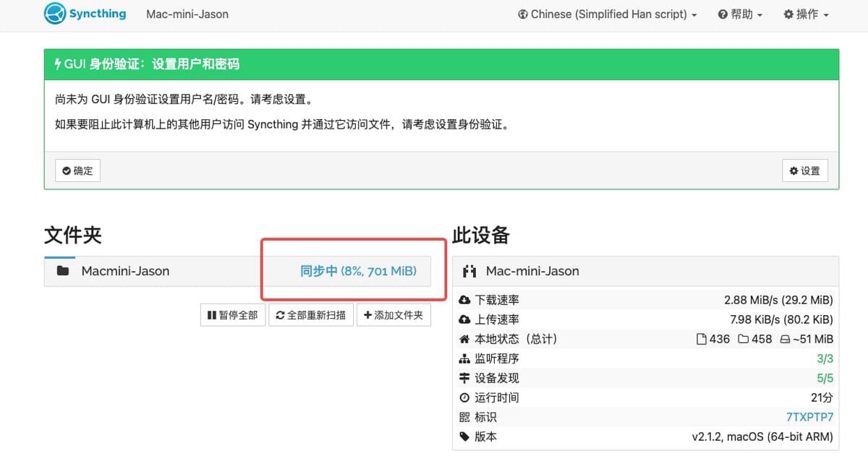The width and height of the screenshot is (868, 456).
Task: Click the 21分 uptime value
Action: click(822, 397)
